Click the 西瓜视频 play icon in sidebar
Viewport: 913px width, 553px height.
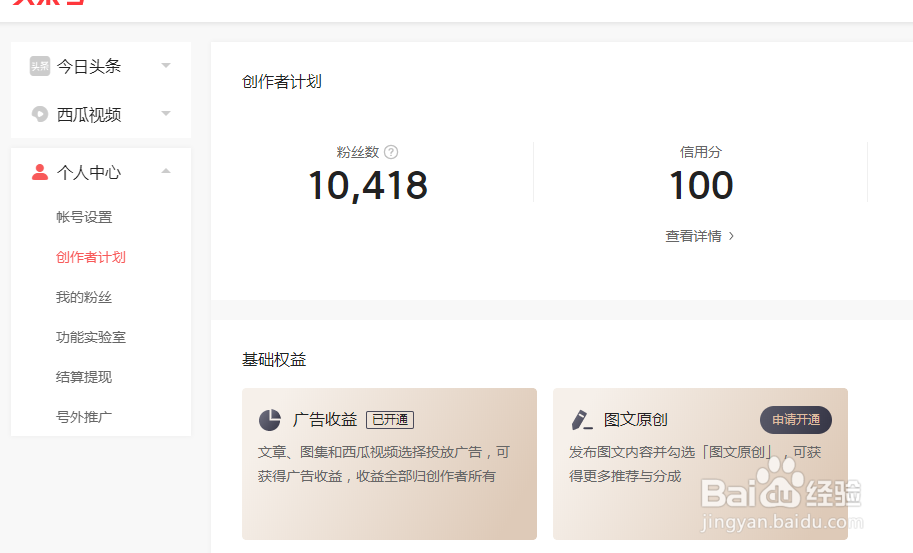[40, 114]
